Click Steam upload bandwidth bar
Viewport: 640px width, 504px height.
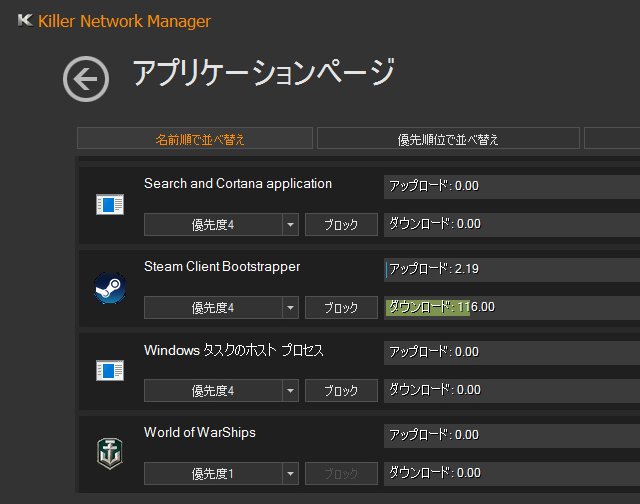pyautogui.click(x=511, y=269)
